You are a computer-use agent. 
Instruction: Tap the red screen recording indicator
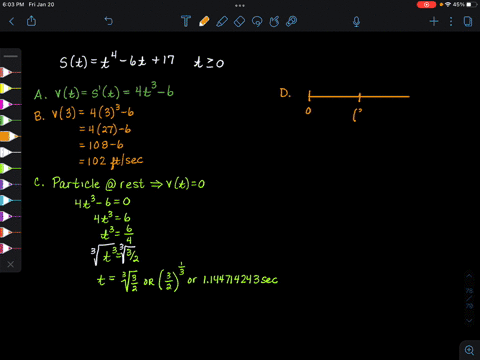click(x=426, y=5)
